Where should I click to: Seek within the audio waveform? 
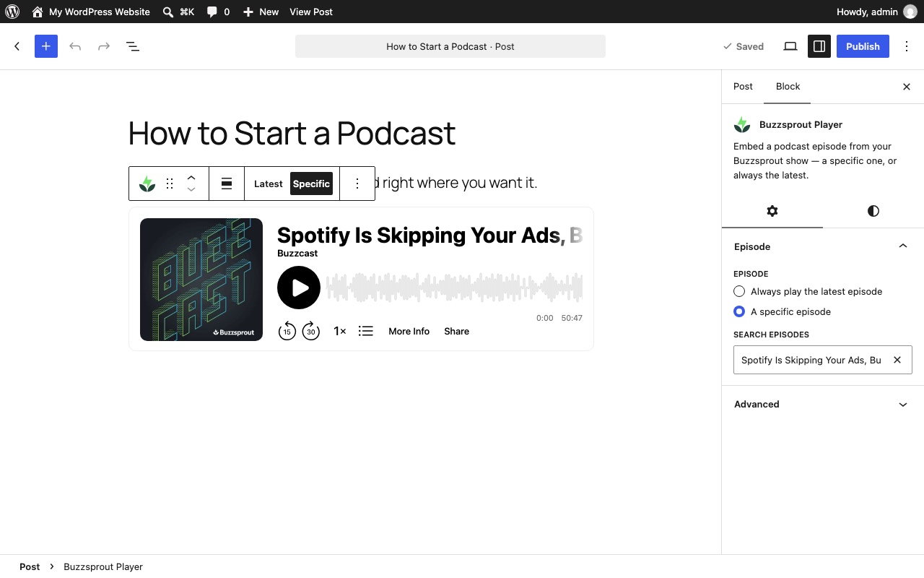[454, 288]
